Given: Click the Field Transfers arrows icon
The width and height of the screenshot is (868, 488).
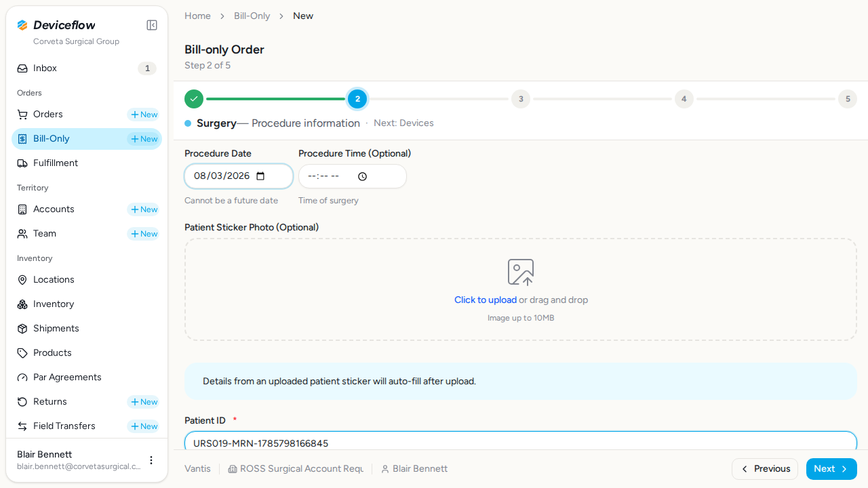Looking at the screenshot, I should tap(22, 426).
